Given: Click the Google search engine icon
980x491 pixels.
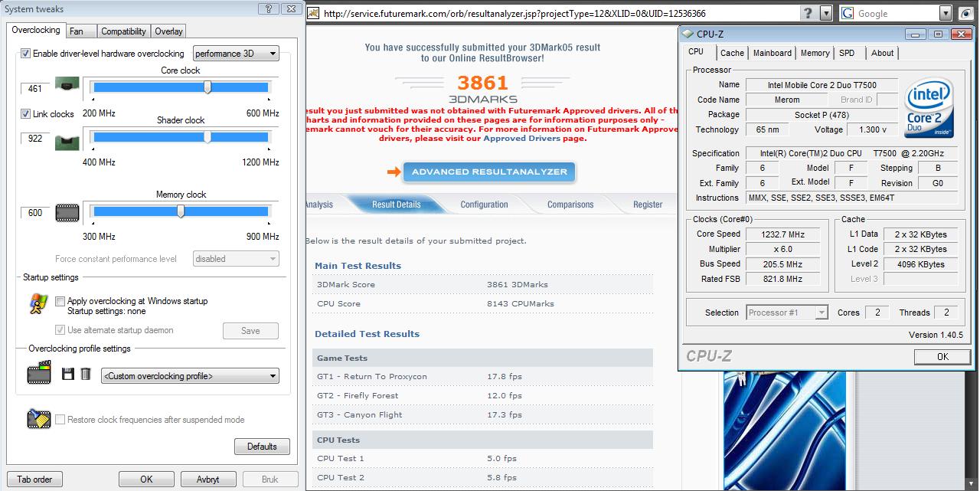Looking at the screenshot, I should [x=848, y=13].
